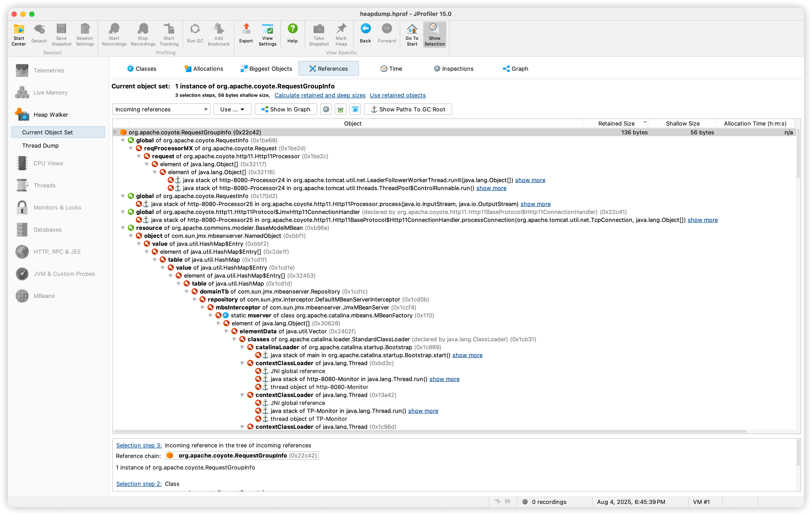This screenshot has height=515, width=812.
Task: Toggle the Show Selection button
Action: (x=434, y=35)
